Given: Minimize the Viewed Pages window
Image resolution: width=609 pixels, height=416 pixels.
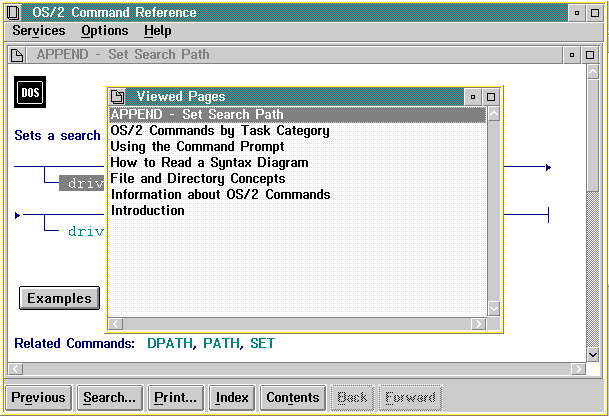Looking at the screenshot, I should [473, 97].
